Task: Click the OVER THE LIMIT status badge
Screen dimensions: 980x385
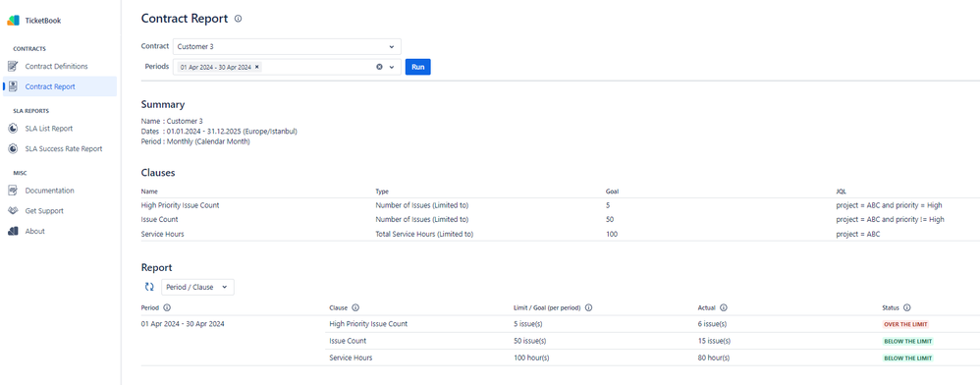Action: click(905, 324)
